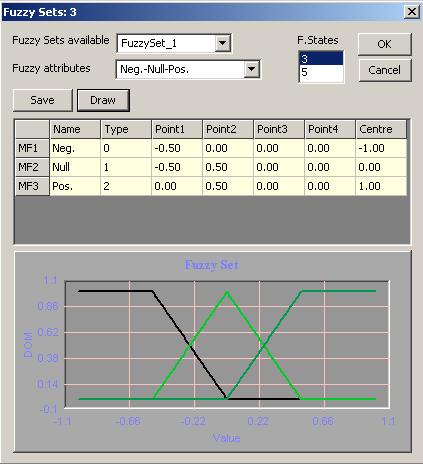Expand the Fuzzy attributes dropdown arrow

(252, 69)
